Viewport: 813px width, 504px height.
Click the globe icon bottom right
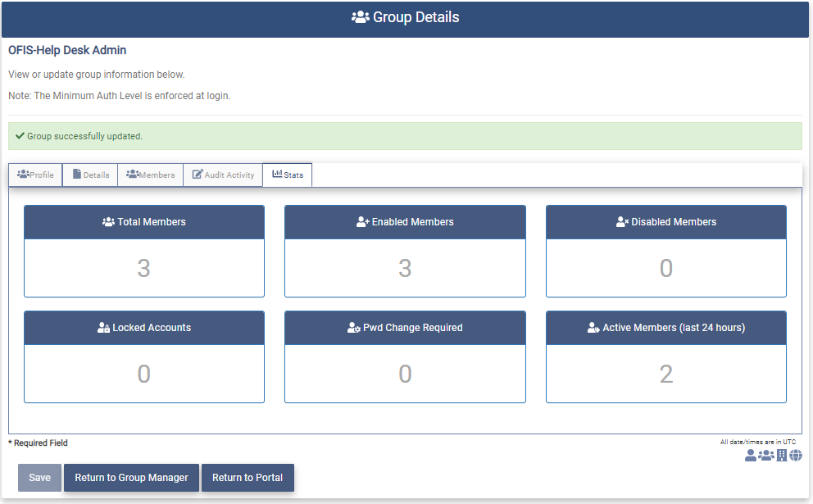(796, 456)
